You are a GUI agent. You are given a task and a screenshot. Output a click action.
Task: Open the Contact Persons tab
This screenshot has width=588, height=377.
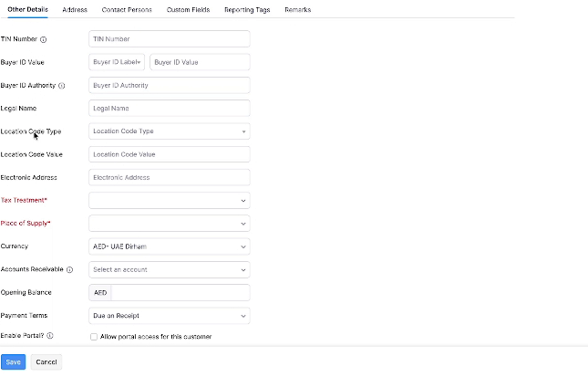click(x=127, y=10)
